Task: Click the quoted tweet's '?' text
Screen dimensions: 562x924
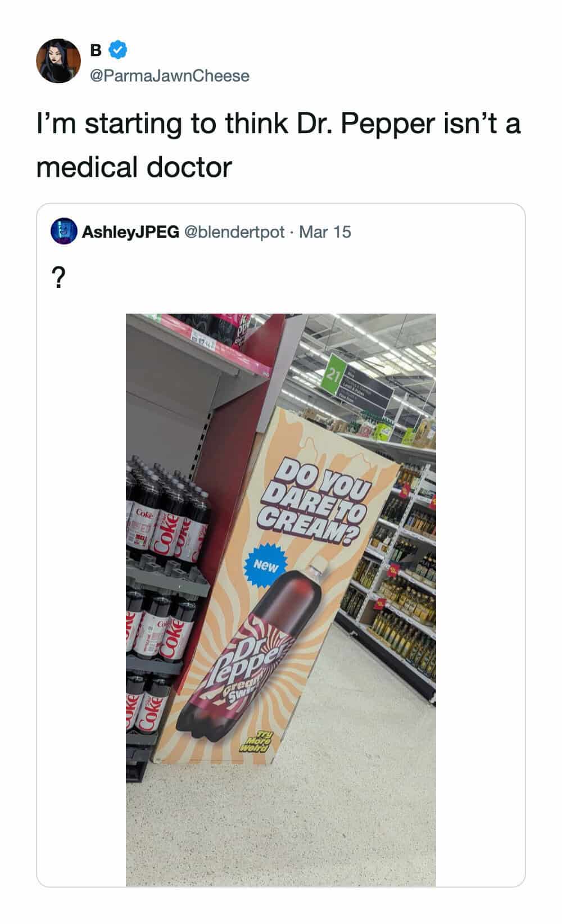Action: click(x=57, y=277)
